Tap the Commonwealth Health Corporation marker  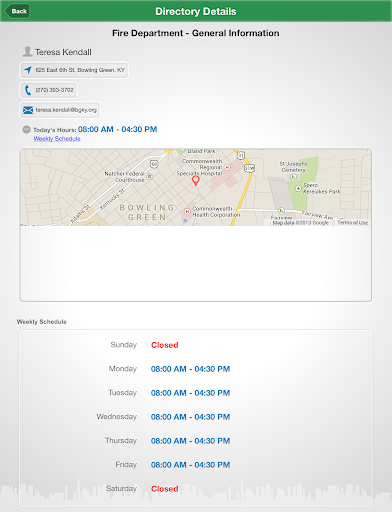click(187, 211)
